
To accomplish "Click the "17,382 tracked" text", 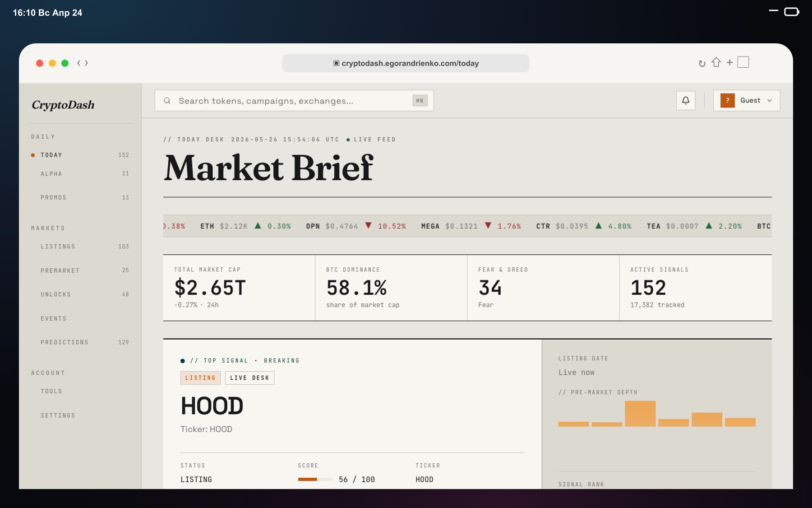I will (657, 305).
